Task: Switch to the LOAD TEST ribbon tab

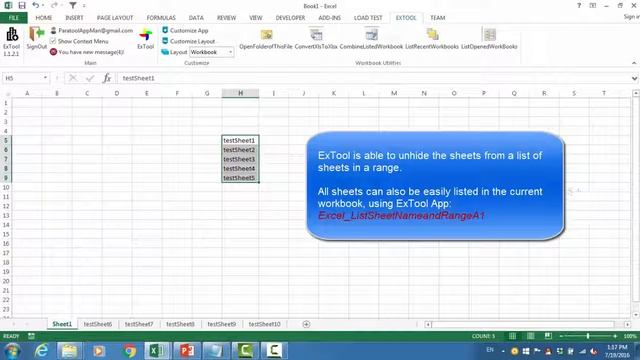Action: coord(368,18)
